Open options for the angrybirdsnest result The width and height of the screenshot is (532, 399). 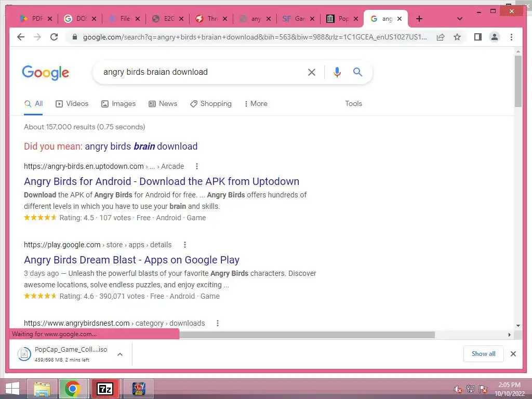point(218,323)
